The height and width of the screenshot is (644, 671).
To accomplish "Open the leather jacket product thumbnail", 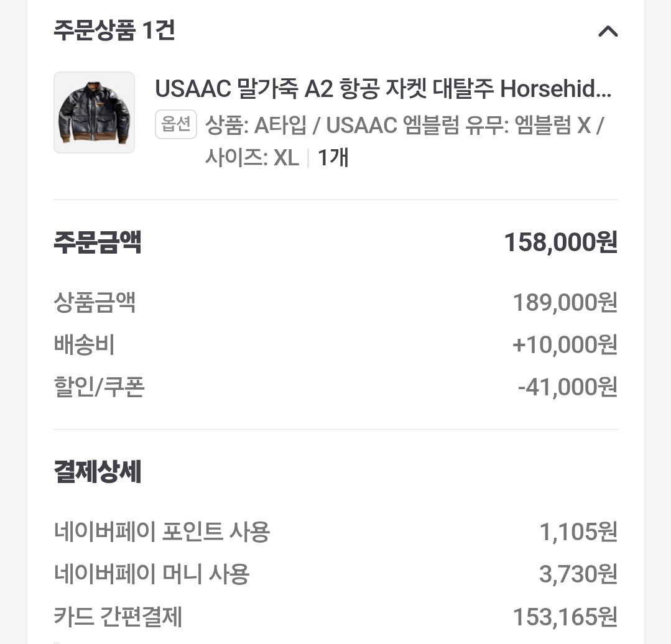I will (94, 113).
